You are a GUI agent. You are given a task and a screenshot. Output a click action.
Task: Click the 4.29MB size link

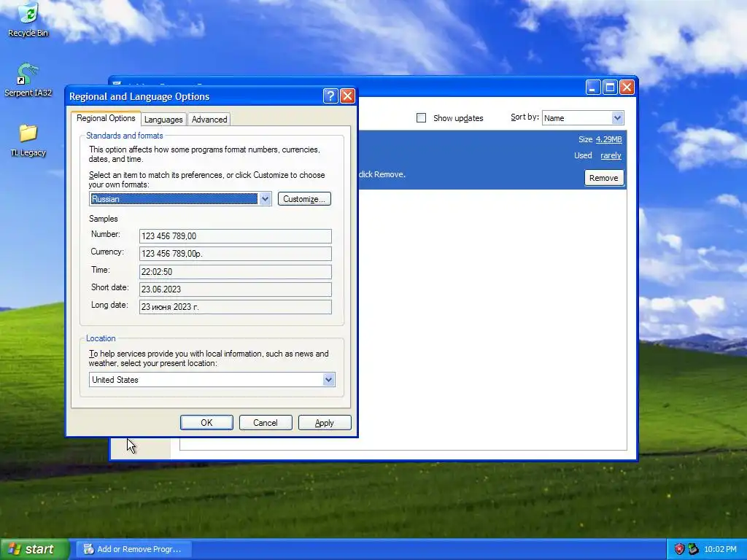(x=609, y=139)
